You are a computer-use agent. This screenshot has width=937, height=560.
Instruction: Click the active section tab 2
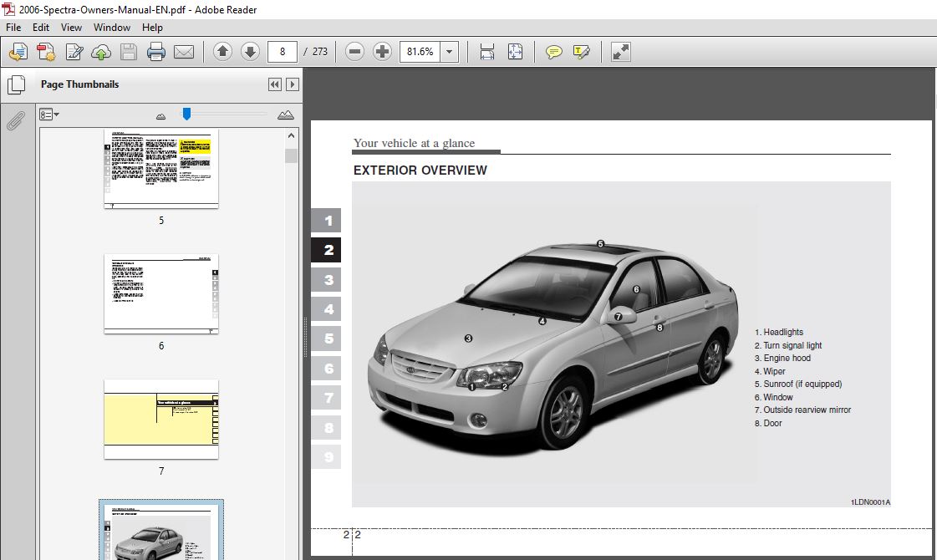pyautogui.click(x=326, y=250)
